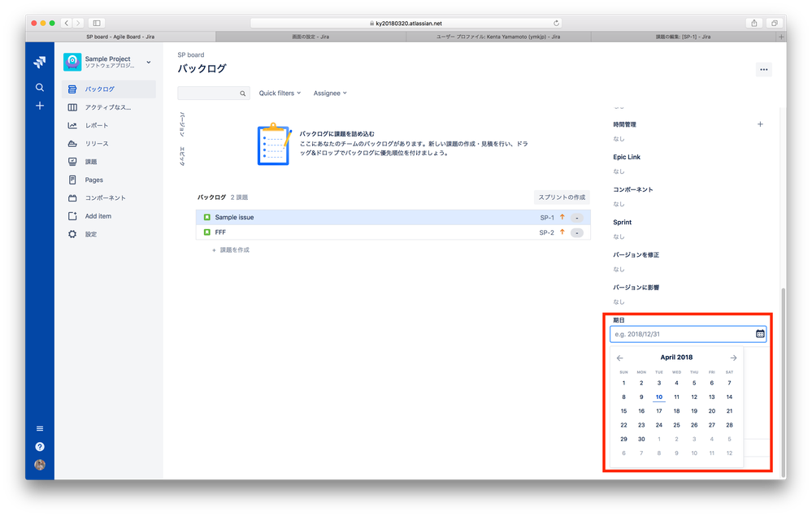Switch to the ユーザー プロファイル browser tab

pyautogui.click(x=498, y=37)
